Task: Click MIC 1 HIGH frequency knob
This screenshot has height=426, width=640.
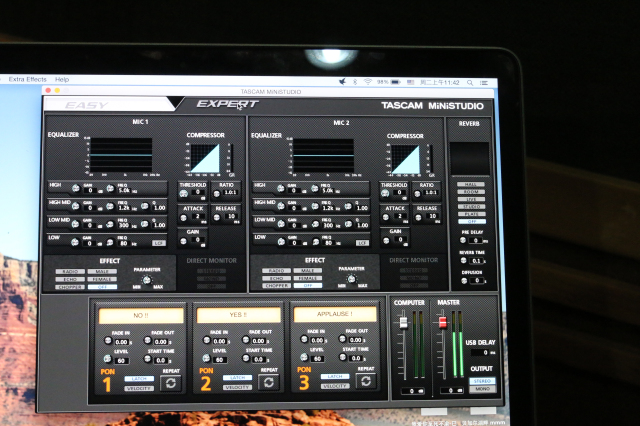Action: [x=110, y=188]
